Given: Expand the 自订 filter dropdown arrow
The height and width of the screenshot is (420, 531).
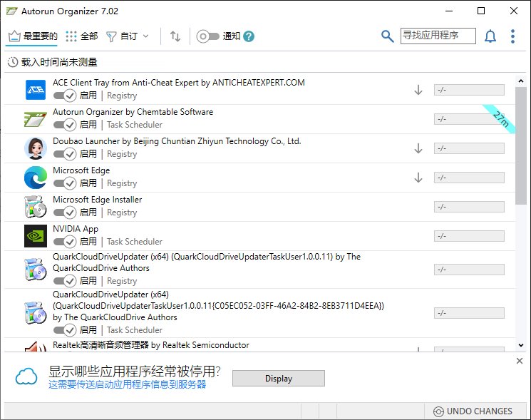Looking at the screenshot, I should [145, 36].
